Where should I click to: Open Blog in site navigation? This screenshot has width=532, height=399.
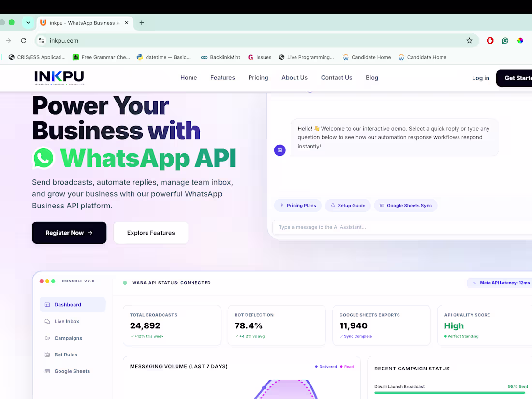372,78
